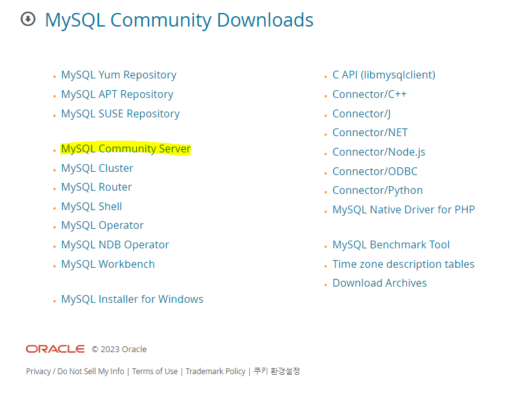Open Connector/J downloads
This screenshot has height=404, width=532.
[361, 113]
